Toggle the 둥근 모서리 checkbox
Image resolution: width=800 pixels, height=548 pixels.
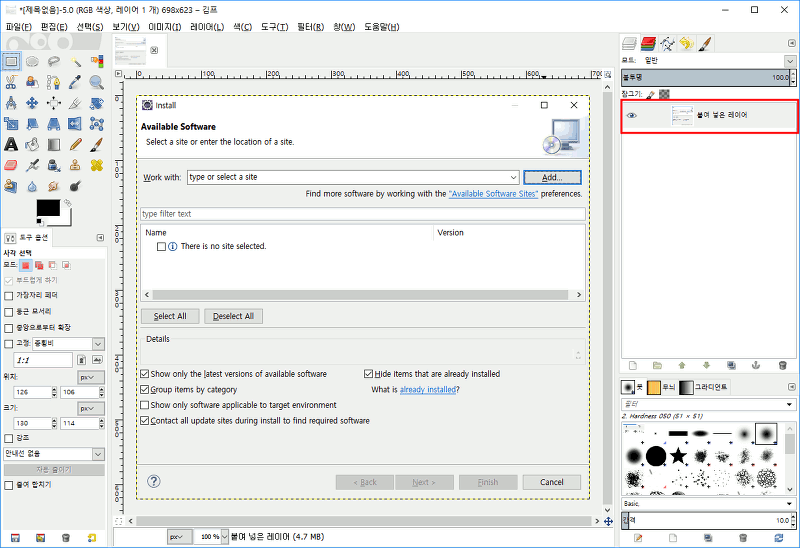tap(9, 311)
